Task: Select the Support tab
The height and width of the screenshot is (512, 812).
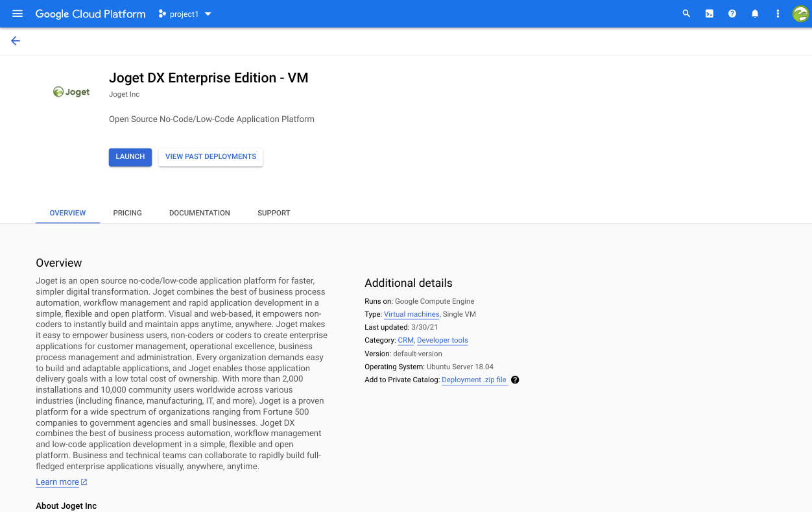Action: [x=274, y=213]
